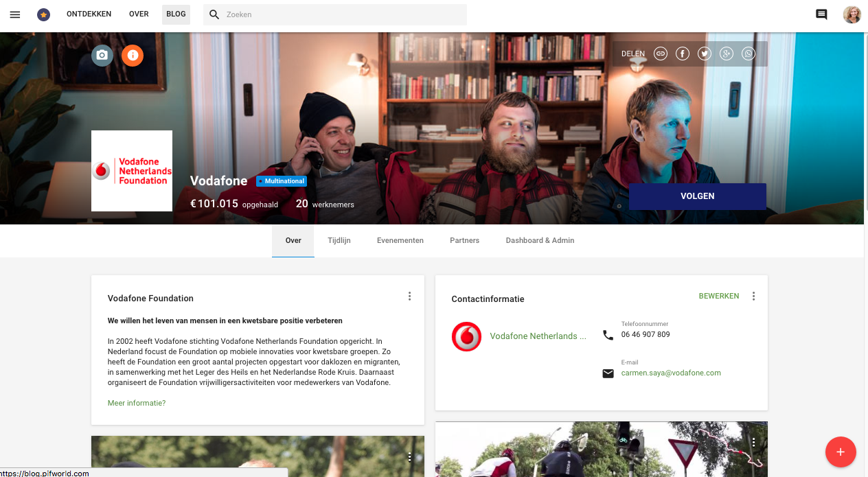Click the search magnifier icon
868x477 pixels.
[214, 14]
